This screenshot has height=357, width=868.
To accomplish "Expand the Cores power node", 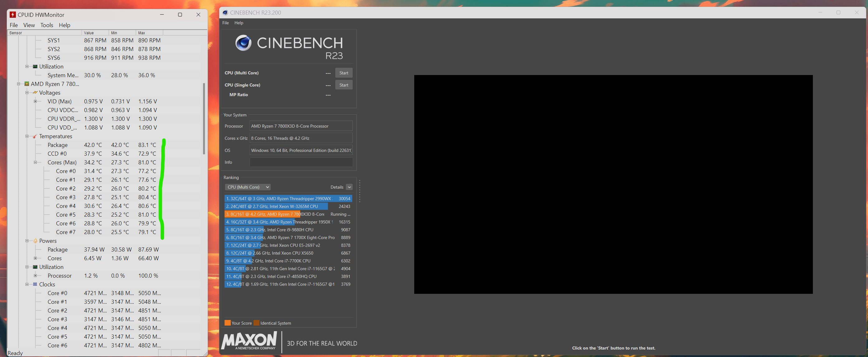I will [x=36, y=258].
